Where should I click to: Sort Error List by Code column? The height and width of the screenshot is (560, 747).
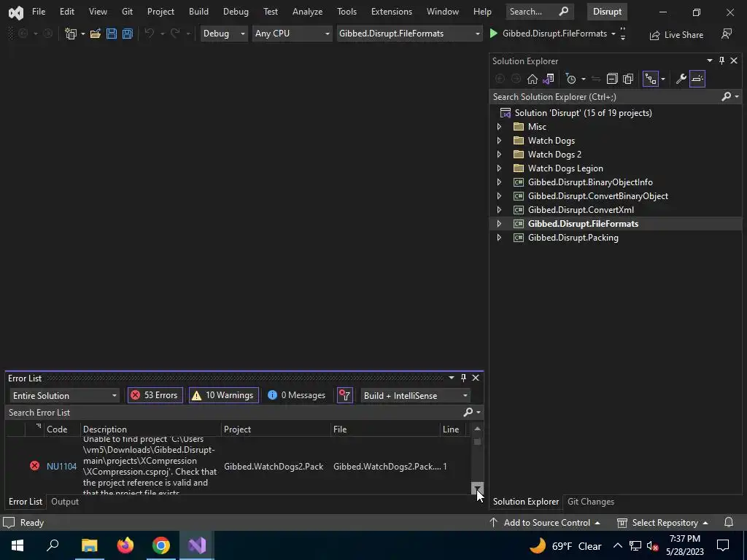tap(57, 429)
